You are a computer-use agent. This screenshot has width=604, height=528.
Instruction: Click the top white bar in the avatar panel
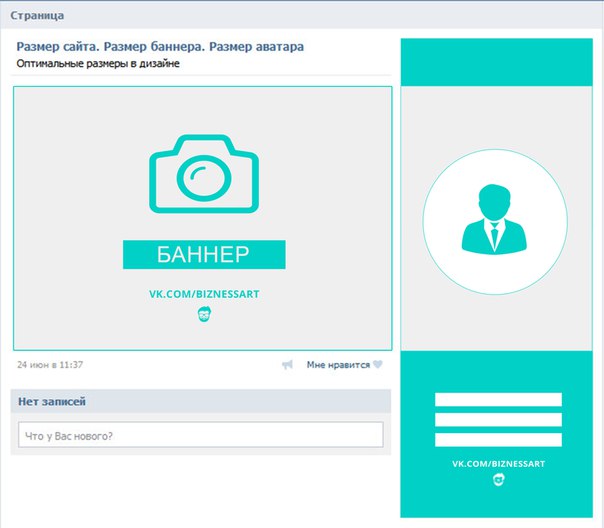tap(498, 399)
